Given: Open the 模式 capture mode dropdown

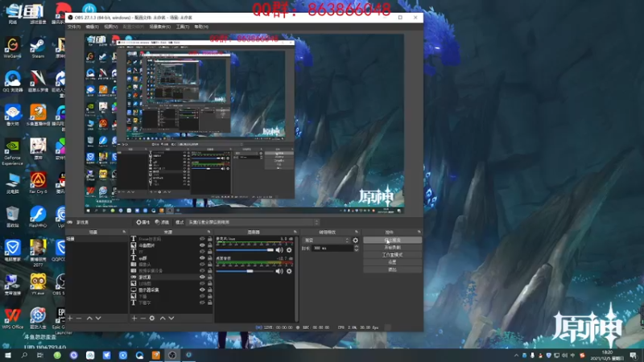Looking at the screenshot, I should 253,222.
